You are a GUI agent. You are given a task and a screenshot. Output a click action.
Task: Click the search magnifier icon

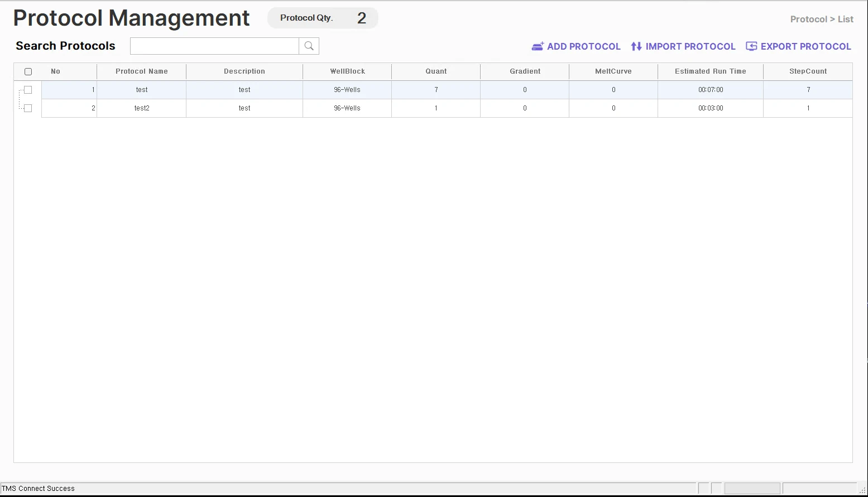coord(309,46)
